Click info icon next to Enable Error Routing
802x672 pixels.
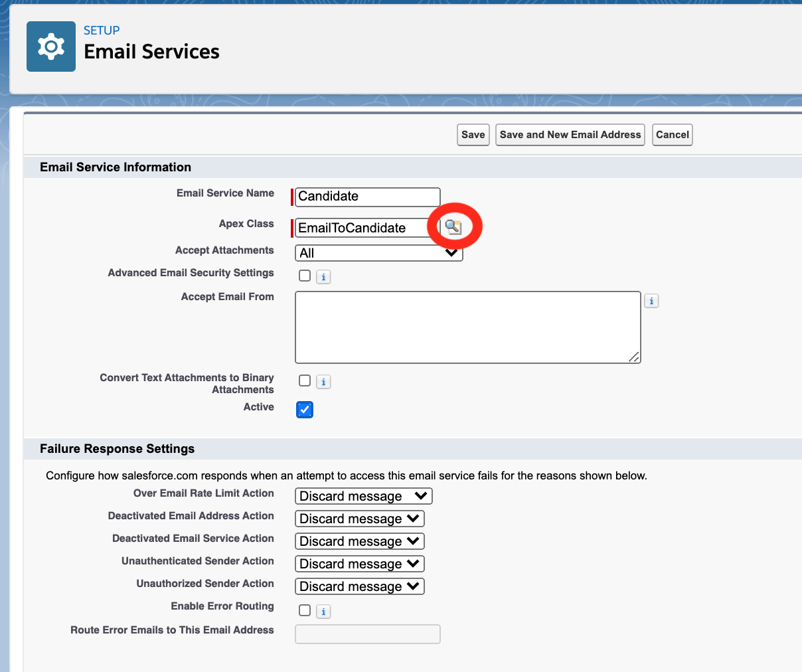coord(323,612)
